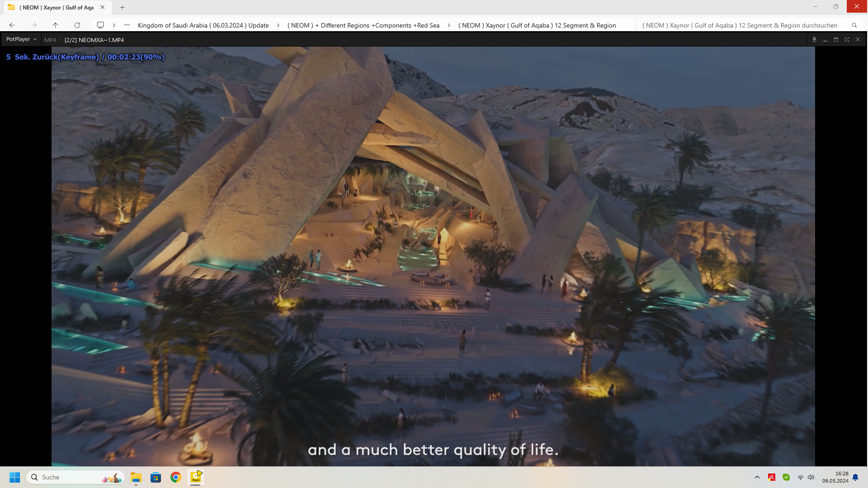Show hidden system tray icons
The width and height of the screenshot is (868, 488).
tap(757, 477)
